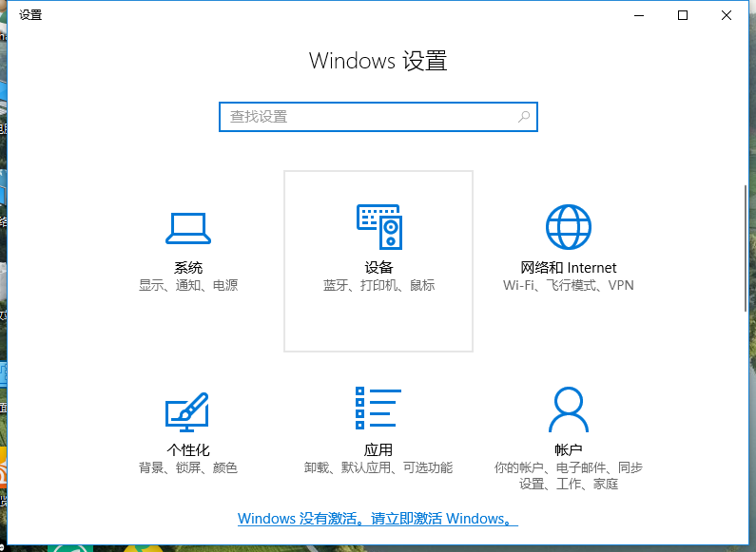Click the vertical scrollbar on the right

point(745,247)
